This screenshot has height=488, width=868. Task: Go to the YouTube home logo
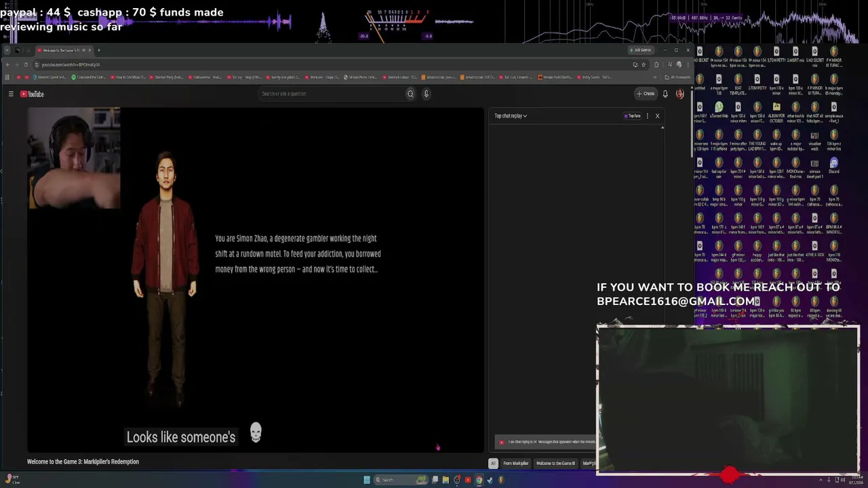coord(32,94)
